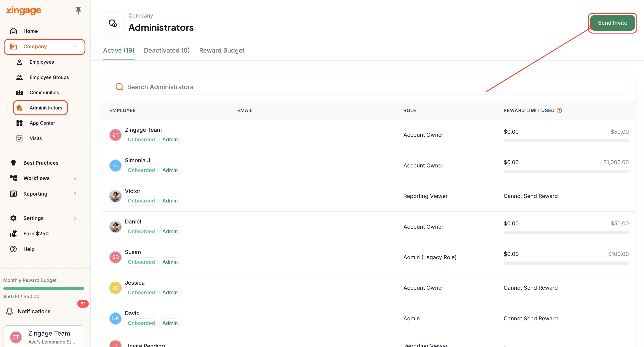Click the Best Practices lightbulb icon
Viewport: 644px width, 347px height.
click(13, 163)
